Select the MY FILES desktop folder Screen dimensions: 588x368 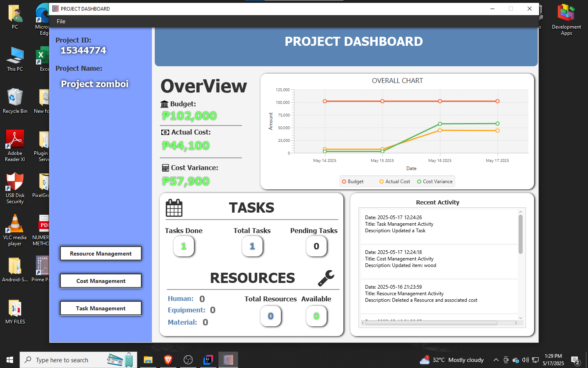click(x=15, y=312)
